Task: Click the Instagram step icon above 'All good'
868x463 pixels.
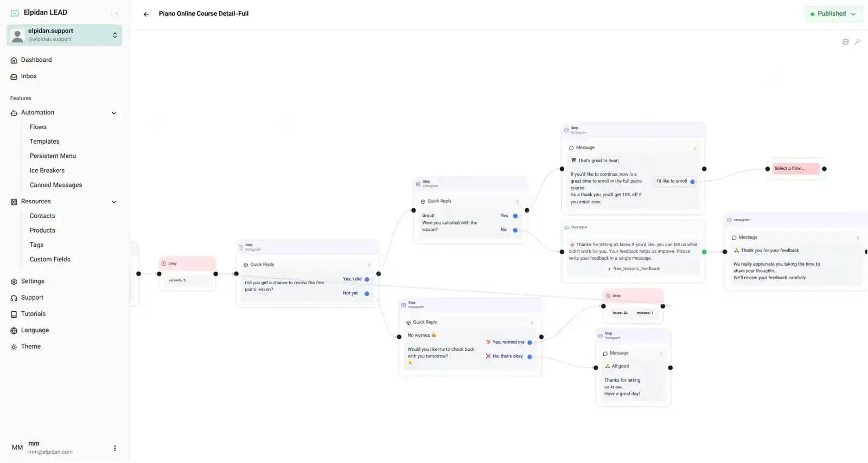Action: click(600, 336)
